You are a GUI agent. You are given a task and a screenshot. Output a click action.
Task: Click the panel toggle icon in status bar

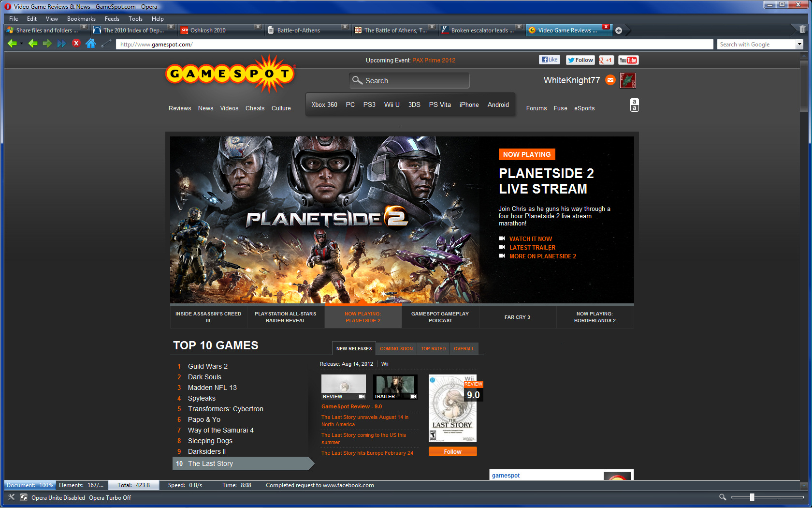point(11,497)
